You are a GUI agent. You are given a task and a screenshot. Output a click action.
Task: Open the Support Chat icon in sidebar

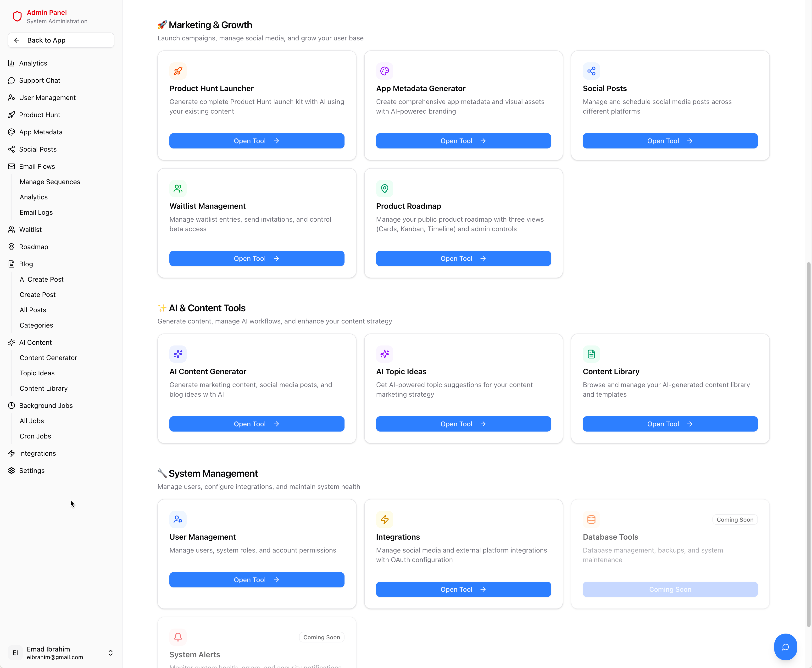pyautogui.click(x=11, y=80)
